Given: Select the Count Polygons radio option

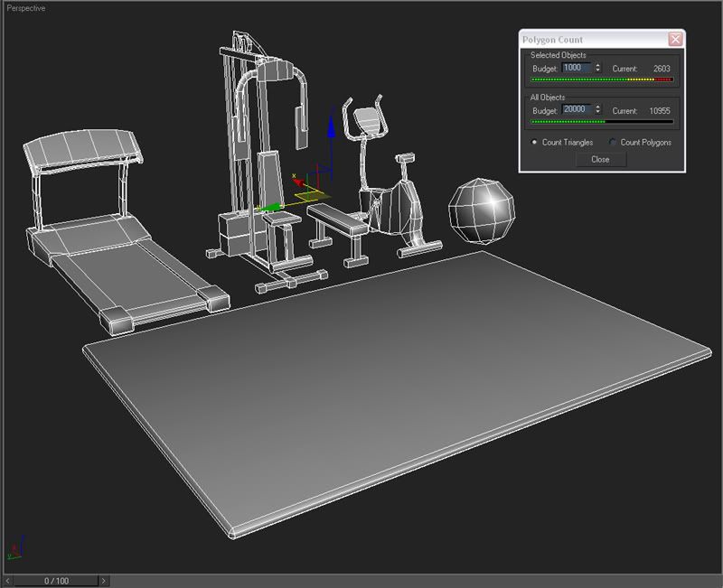Looking at the screenshot, I should (614, 143).
